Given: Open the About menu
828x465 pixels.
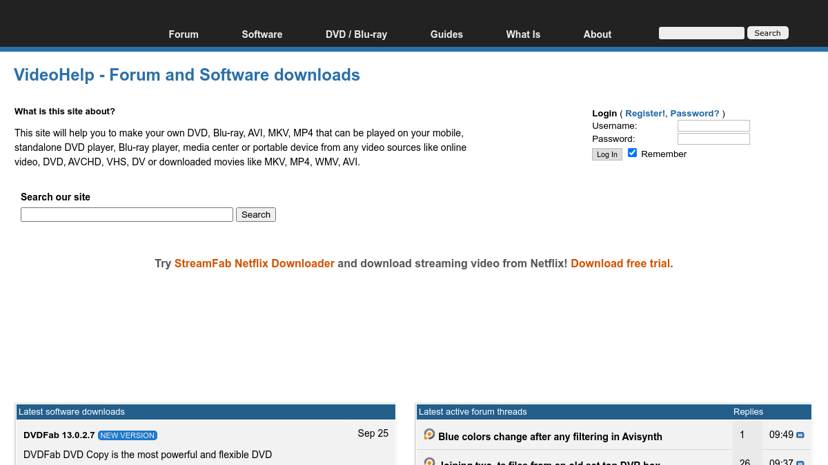Looking at the screenshot, I should click(x=597, y=34).
